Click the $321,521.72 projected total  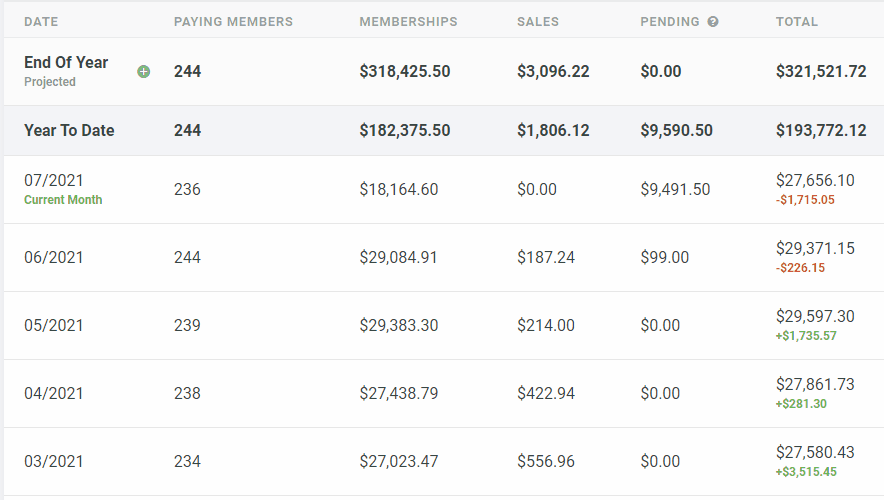point(821,72)
